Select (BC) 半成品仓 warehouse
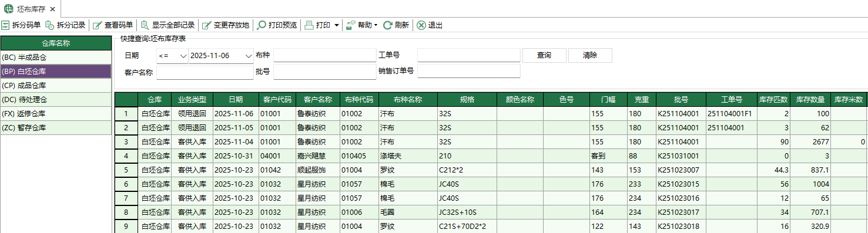The width and height of the screenshot is (868, 233). coord(56,58)
